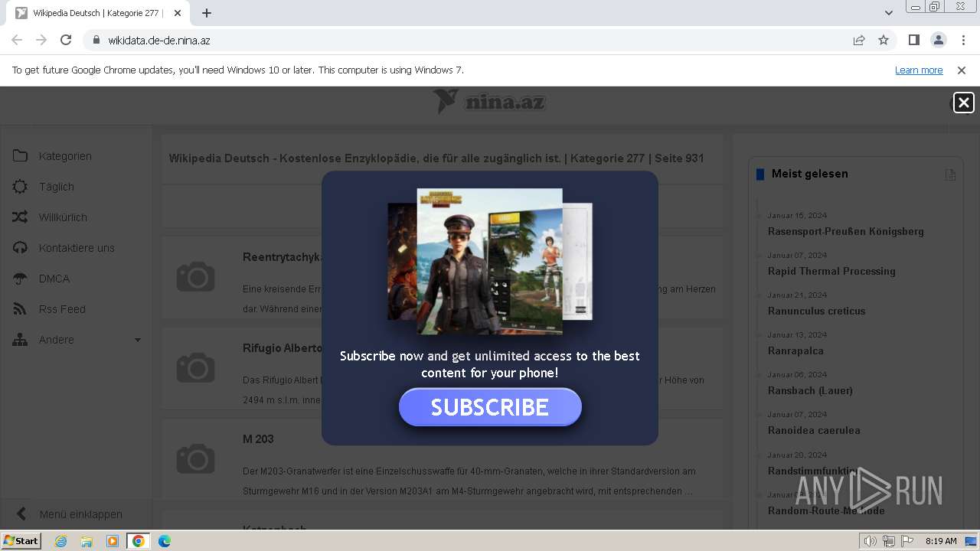The width and height of the screenshot is (980, 551).
Task: Click the camera placeholder for M 203
Action: point(196,458)
